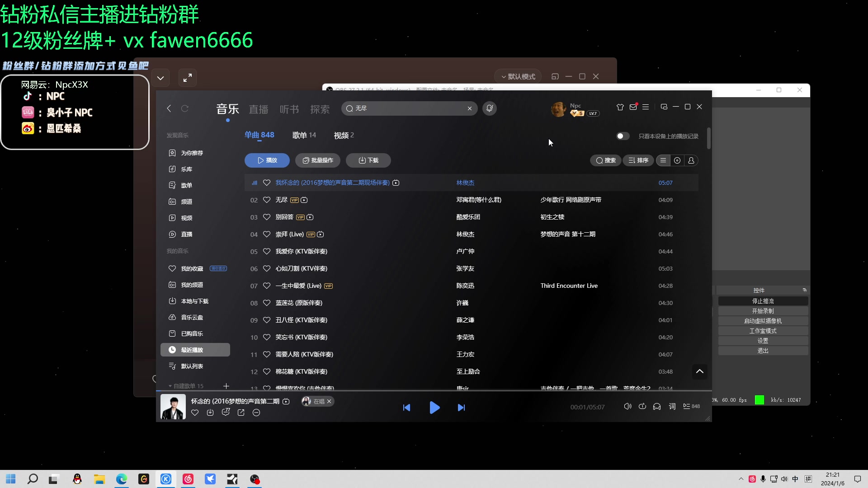Image resolution: width=868 pixels, height=488 pixels.
Task: Click the search input containing 无尽
Action: point(409,108)
